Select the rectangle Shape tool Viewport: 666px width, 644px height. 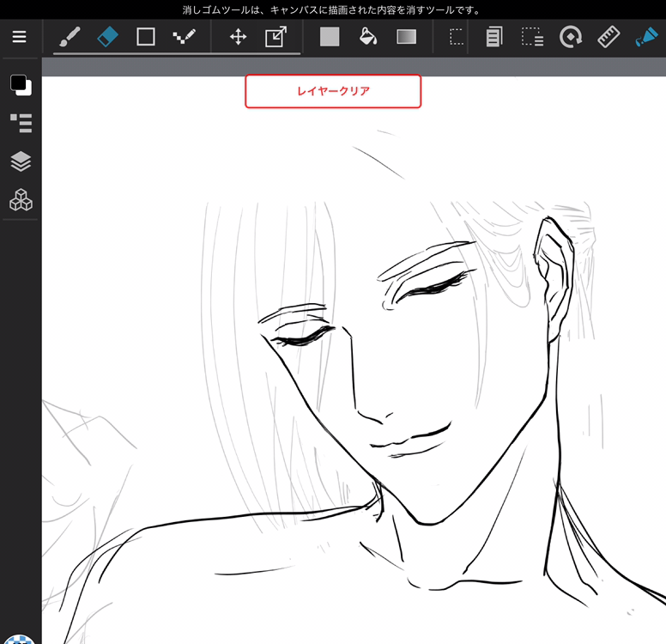tap(146, 37)
